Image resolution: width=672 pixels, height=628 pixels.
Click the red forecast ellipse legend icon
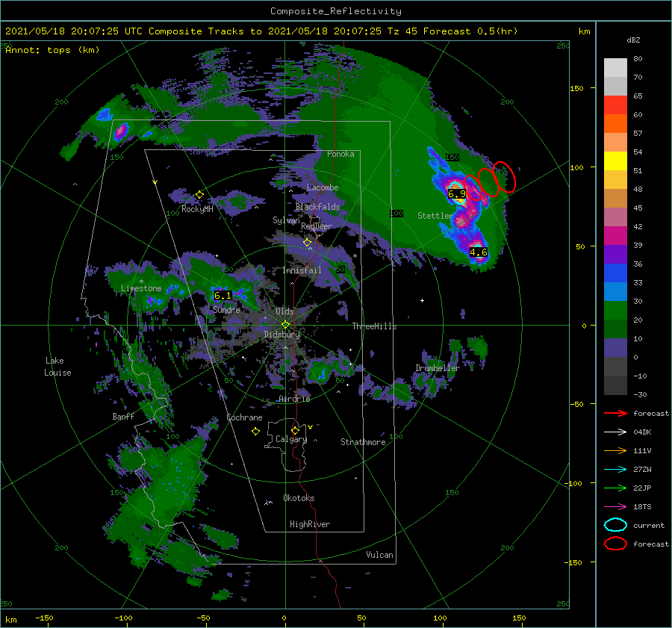click(x=615, y=544)
